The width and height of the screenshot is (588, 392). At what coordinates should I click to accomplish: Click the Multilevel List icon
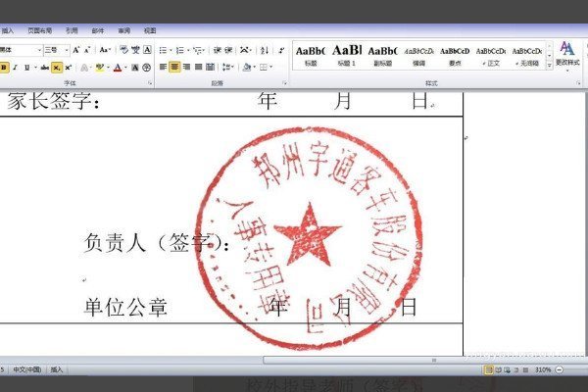click(x=198, y=50)
